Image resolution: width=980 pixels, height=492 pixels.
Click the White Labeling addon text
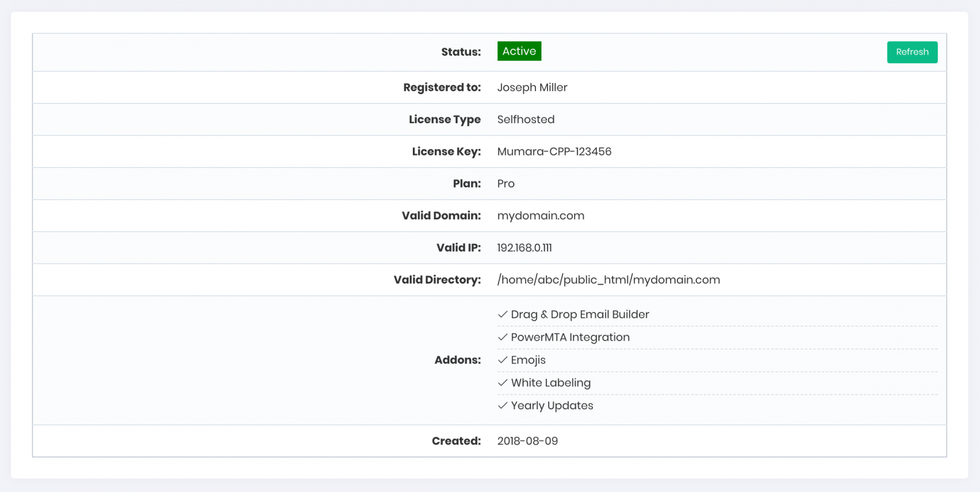point(550,383)
